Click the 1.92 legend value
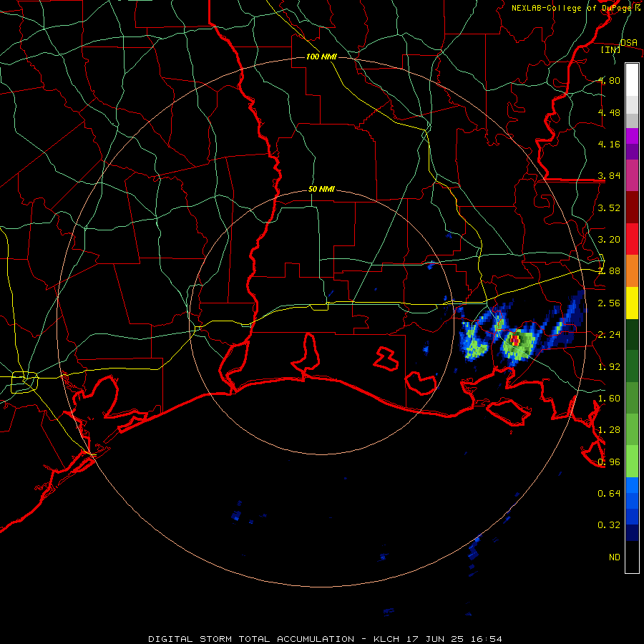Screen dimensions: 644x644 [x=609, y=367]
